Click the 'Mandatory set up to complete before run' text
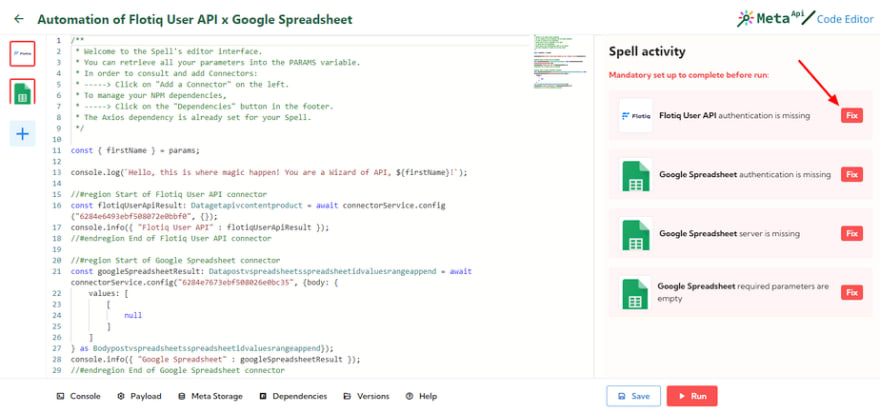 click(x=689, y=75)
